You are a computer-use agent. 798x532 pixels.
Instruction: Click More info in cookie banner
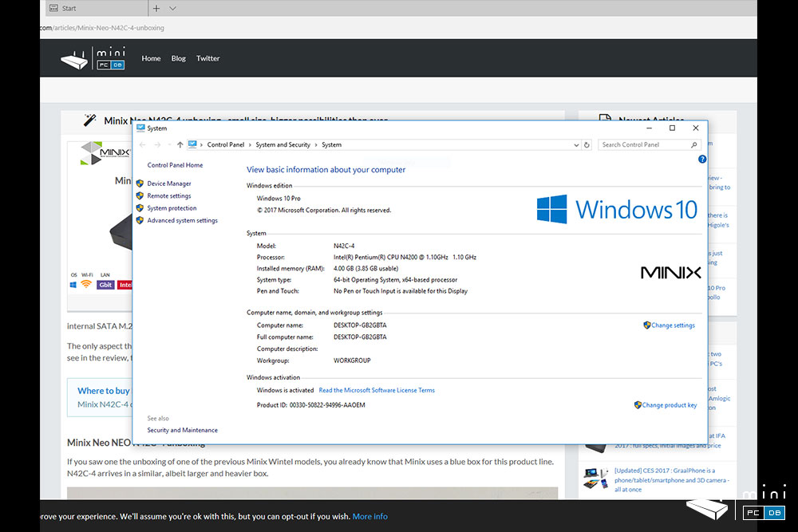pyautogui.click(x=370, y=516)
